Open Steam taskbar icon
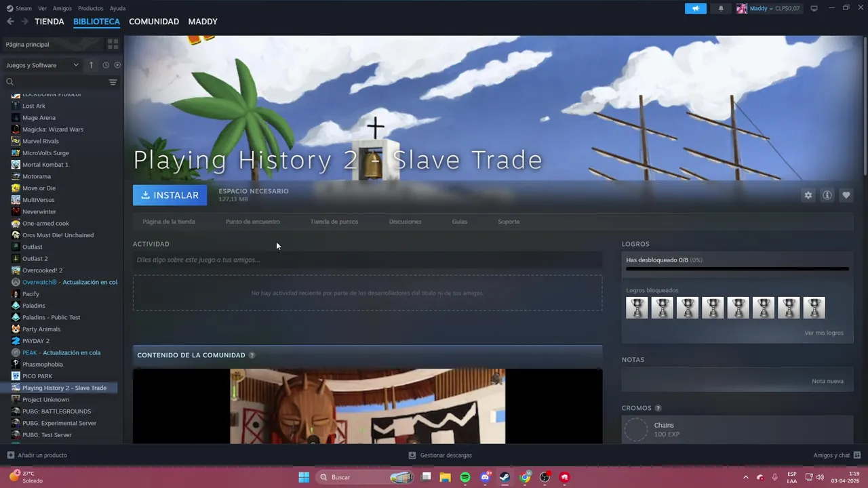 505,477
